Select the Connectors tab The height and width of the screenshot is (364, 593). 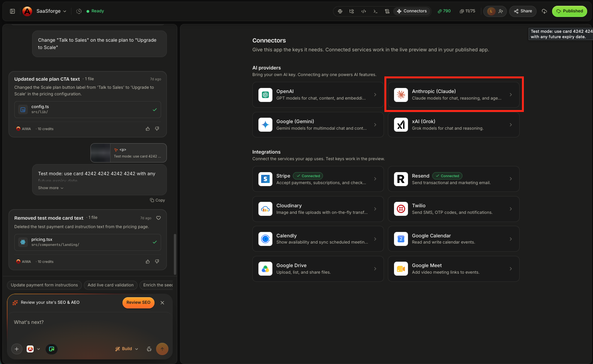pyautogui.click(x=412, y=11)
